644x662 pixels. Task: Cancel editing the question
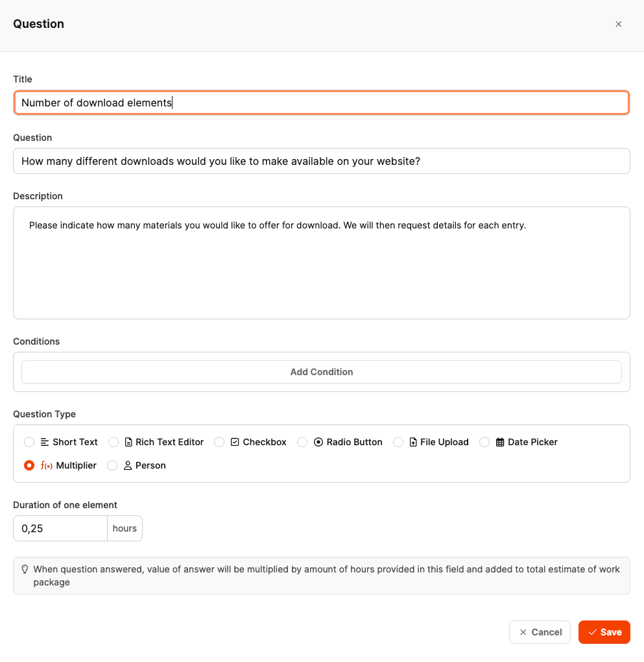click(540, 632)
